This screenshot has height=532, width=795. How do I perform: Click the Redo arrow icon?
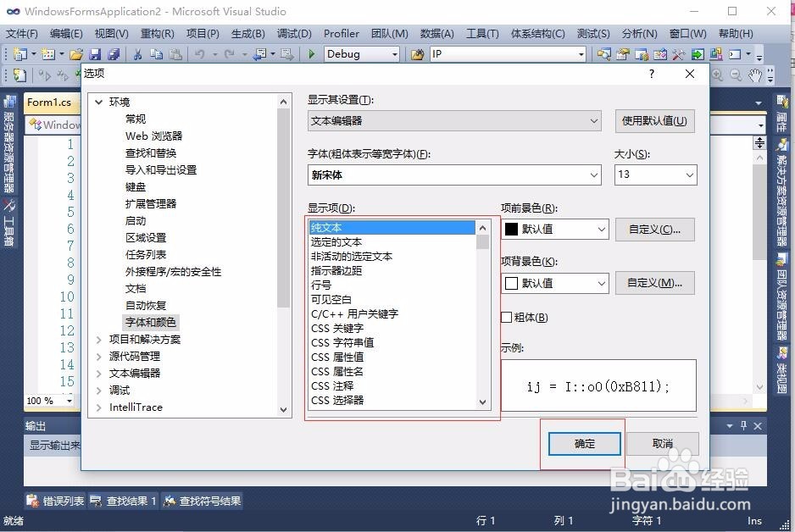coord(230,53)
